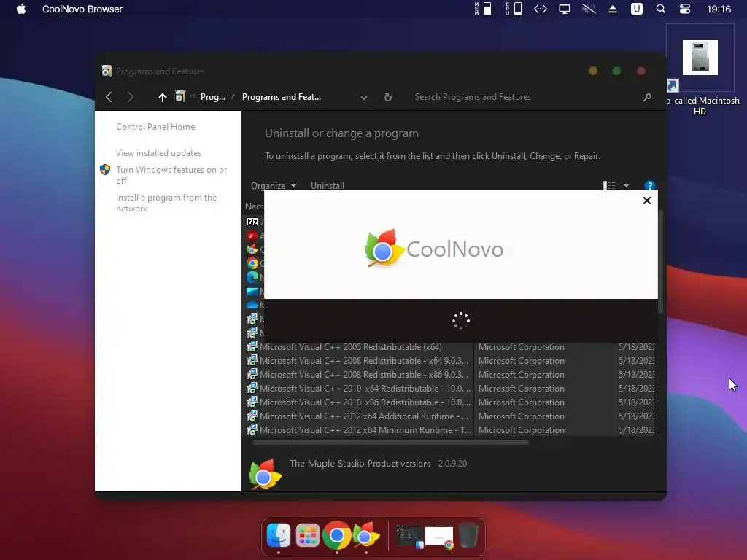The width and height of the screenshot is (747, 560).
Task: Click the Programs and Features title icon
Action: click(x=107, y=71)
